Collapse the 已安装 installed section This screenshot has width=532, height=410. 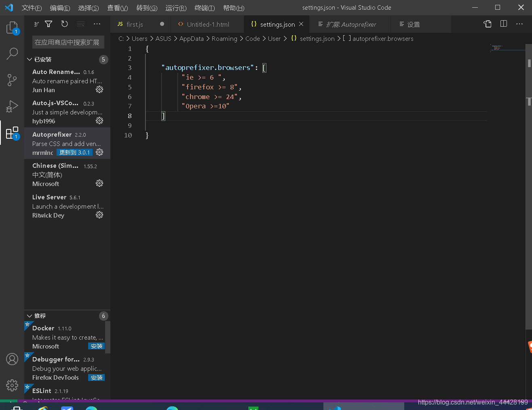(30, 59)
